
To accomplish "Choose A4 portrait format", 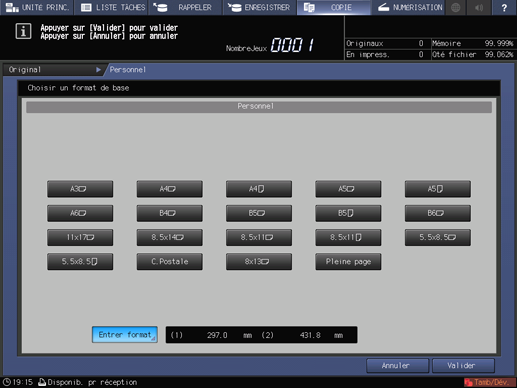I will (259, 189).
